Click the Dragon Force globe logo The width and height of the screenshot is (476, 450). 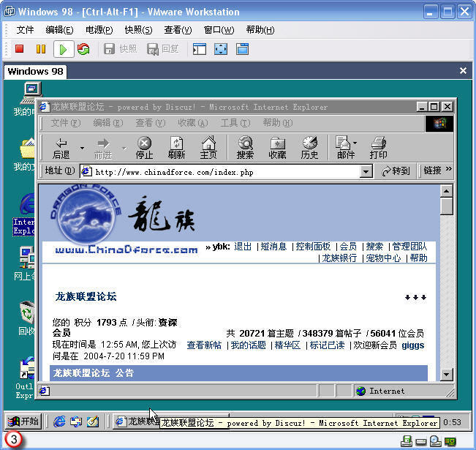click(86, 215)
